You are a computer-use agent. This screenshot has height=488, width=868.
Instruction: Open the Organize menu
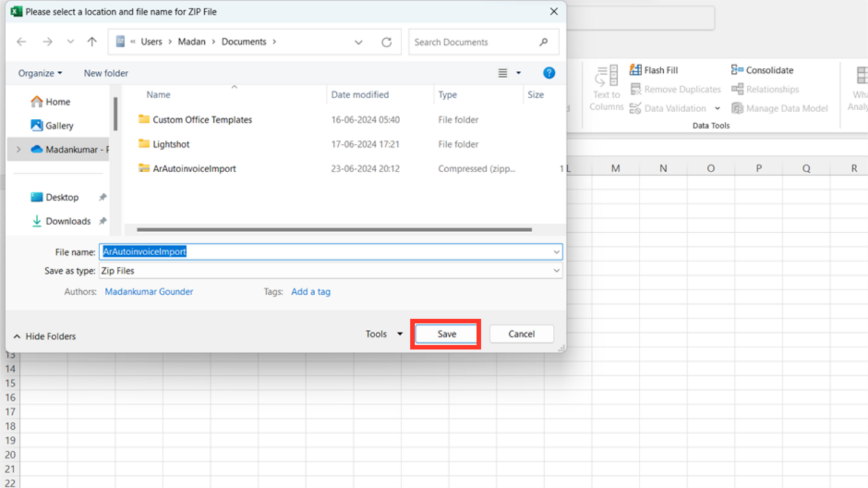pyautogui.click(x=40, y=73)
